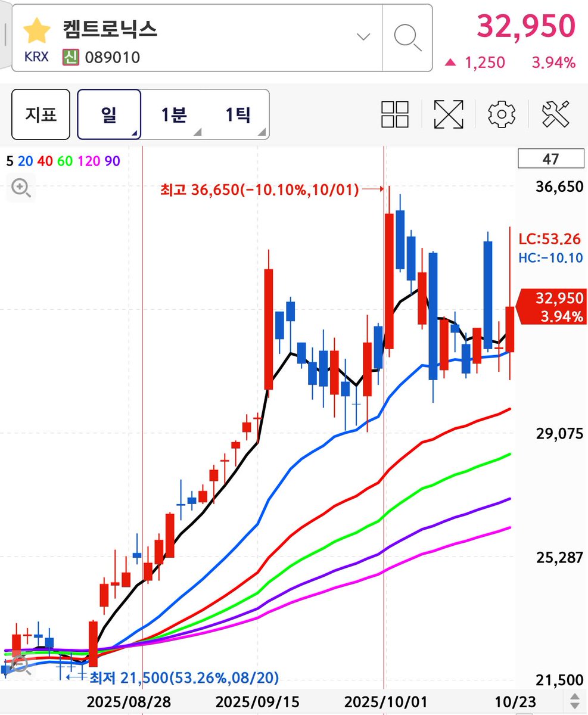Click the 최저 21,500 low annotation
Image resolution: width=588 pixels, height=715 pixels.
click(183, 677)
